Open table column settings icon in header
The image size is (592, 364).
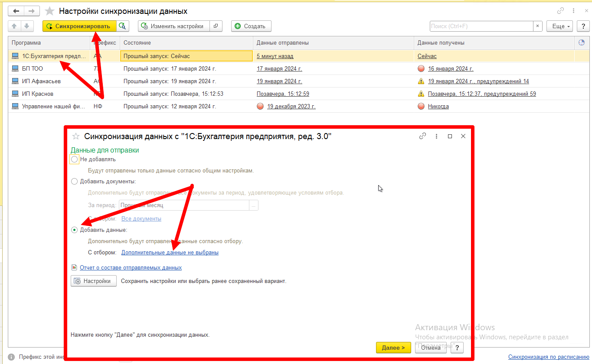pos(582,42)
